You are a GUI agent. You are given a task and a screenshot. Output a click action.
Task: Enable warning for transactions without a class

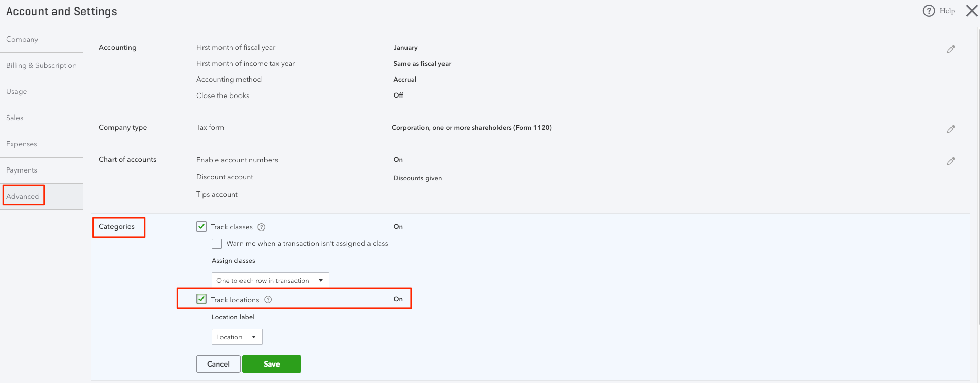(x=217, y=243)
